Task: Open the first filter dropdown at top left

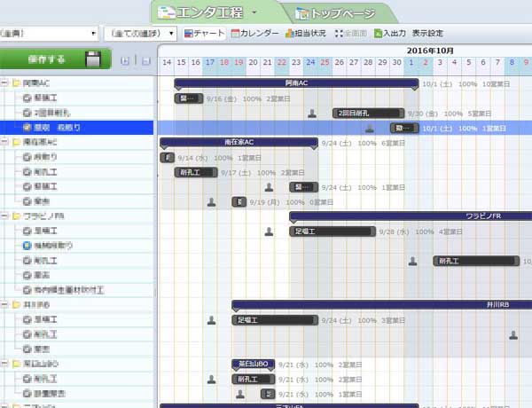Action: (50, 34)
